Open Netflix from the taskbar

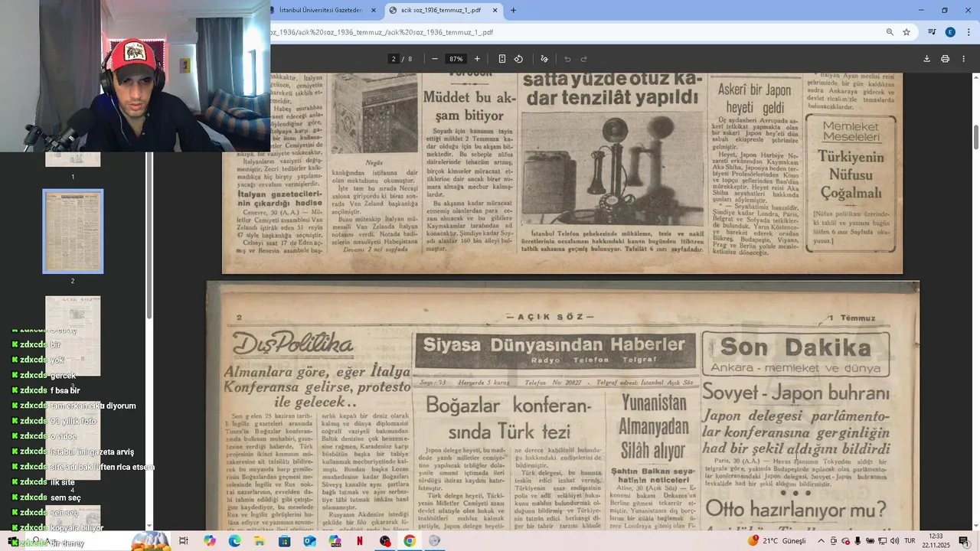click(x=359, y=541)
